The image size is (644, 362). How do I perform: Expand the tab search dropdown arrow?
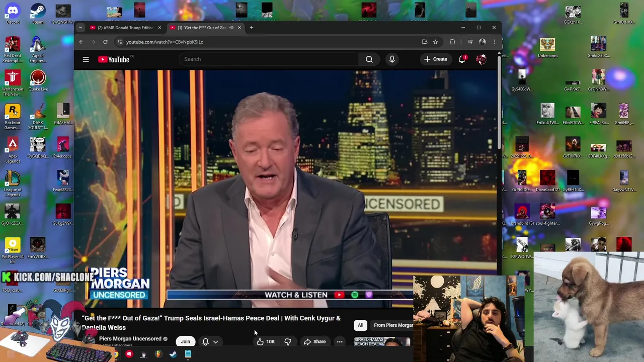(x=80, y=28)
